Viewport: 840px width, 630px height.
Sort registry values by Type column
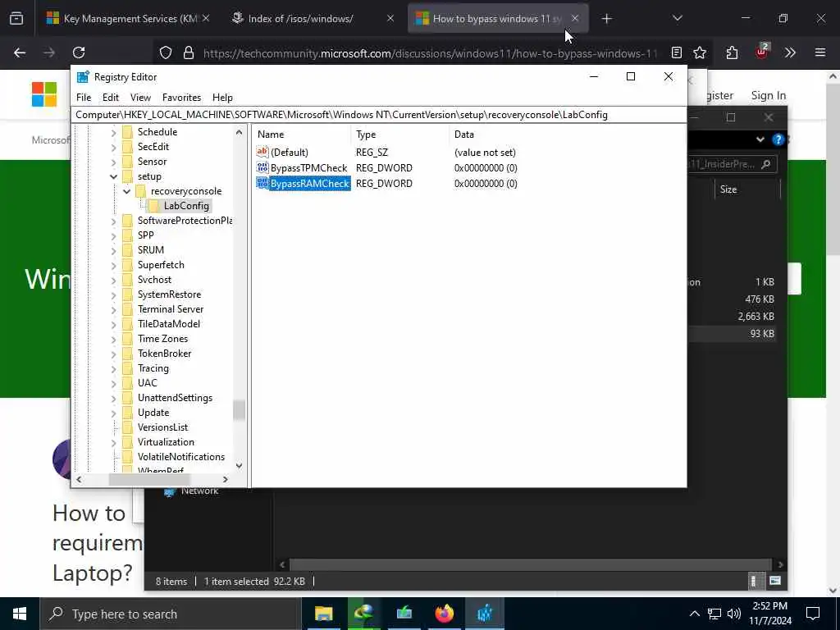tap(400, 135)
